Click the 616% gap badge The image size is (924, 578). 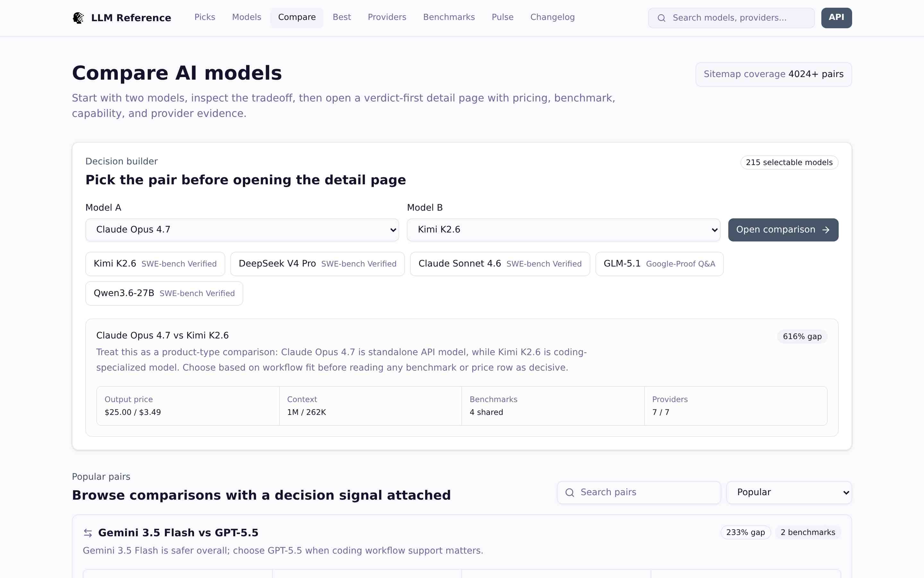pyautogui.click(x=802, y=337)
